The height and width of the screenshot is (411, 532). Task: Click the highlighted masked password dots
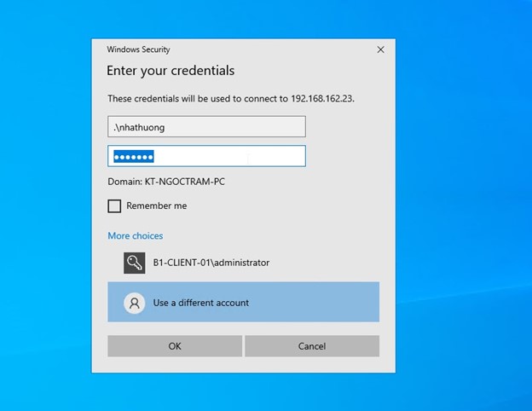point(132,157)
